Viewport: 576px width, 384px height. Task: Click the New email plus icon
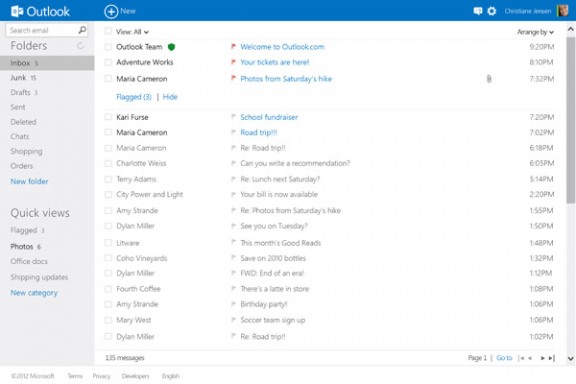(x=111, y=11)
